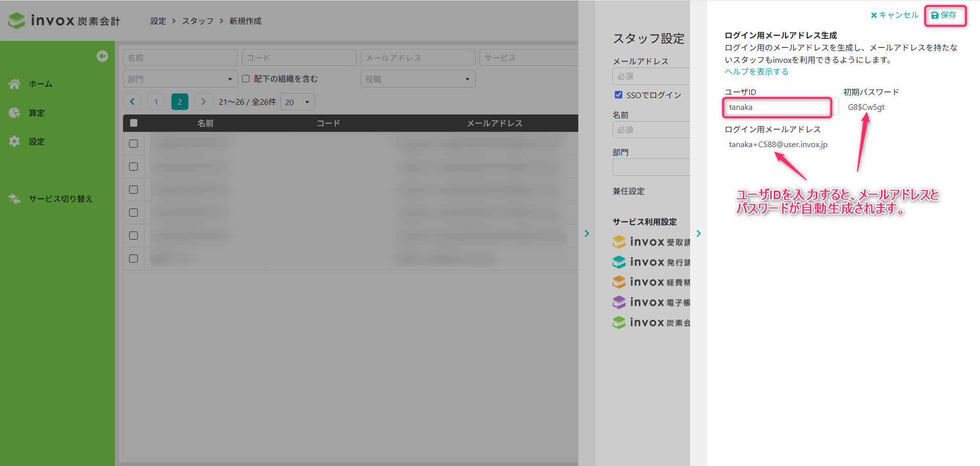
Task: Check the third table row checkbox
Action: pyautogui.click(x=134, y=190)
